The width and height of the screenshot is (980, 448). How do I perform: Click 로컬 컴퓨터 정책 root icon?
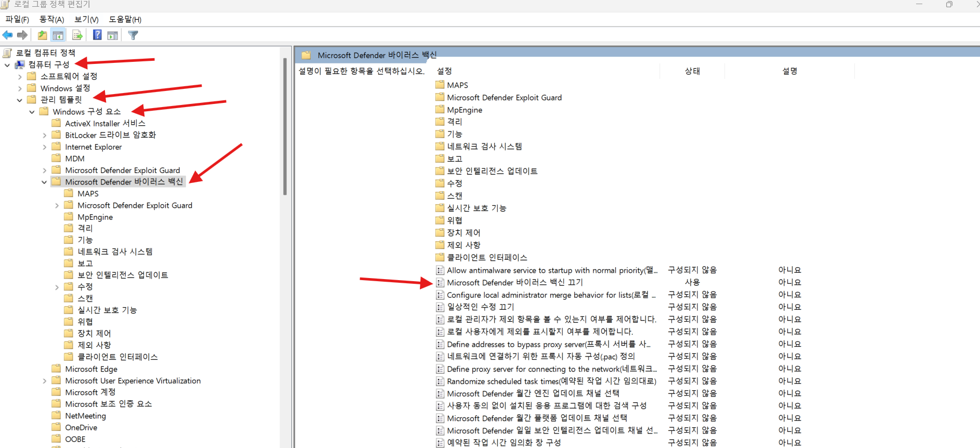(x=7, y=52)
